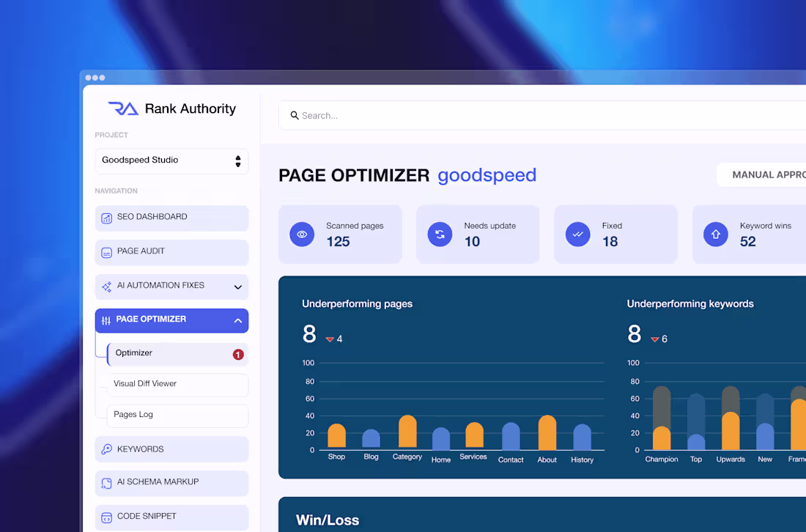This screenshot has height=532, width=806.
Task: Click the Champion bar in keywords chart
Action: 662,418
